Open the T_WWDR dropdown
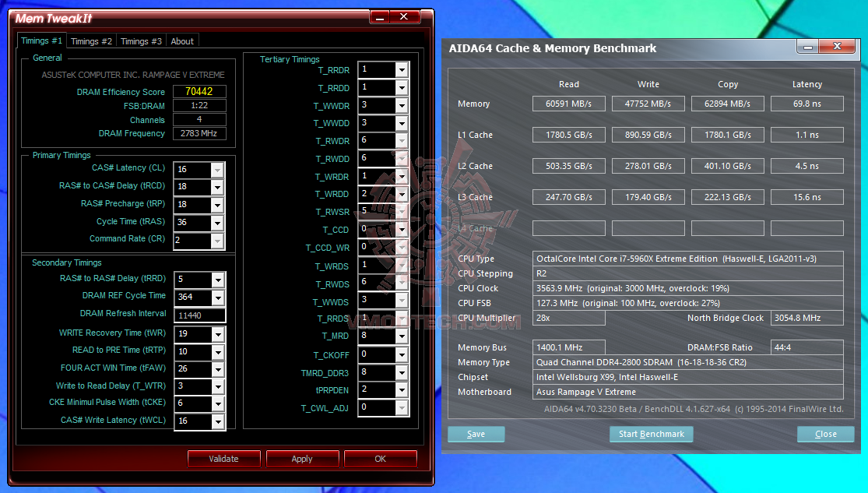The width and height of the screenshot is (868, 493). click(402, 105)
